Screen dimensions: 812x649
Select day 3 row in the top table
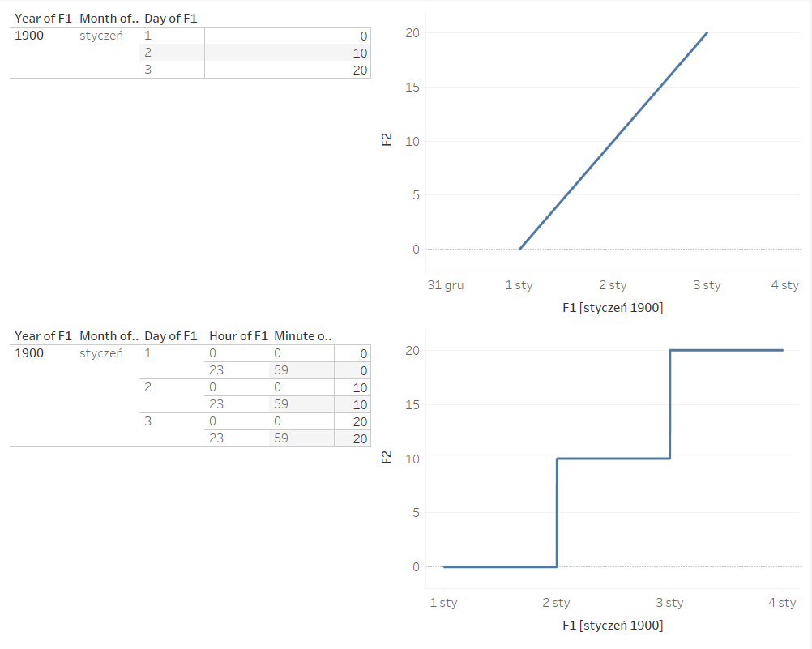tap(147, 70)
